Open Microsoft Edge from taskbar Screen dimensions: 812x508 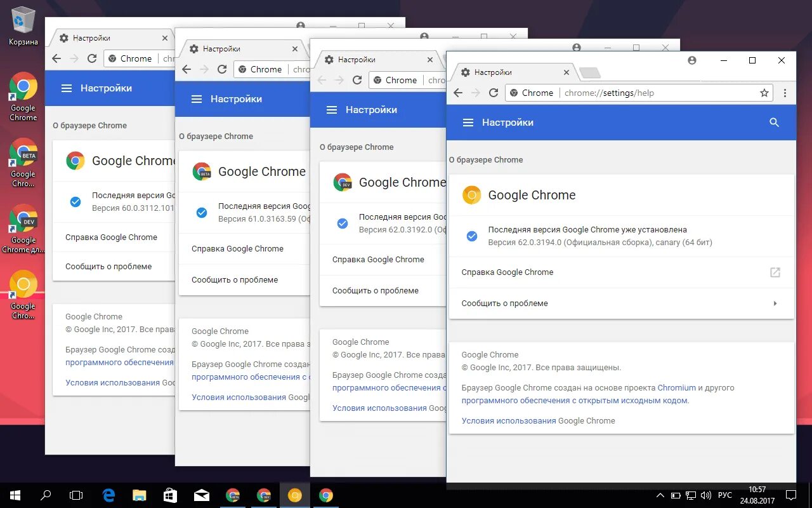108,495
